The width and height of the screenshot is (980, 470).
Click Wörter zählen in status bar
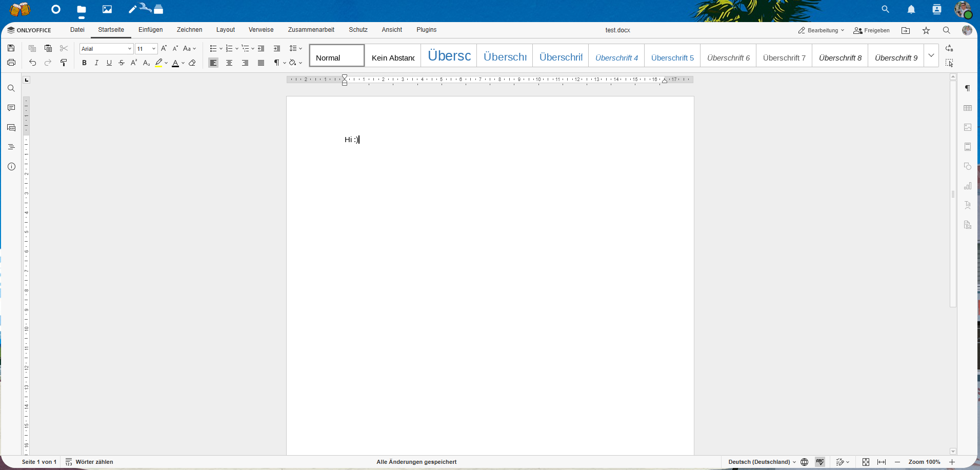pyautogui.click(x=89, y=462)
